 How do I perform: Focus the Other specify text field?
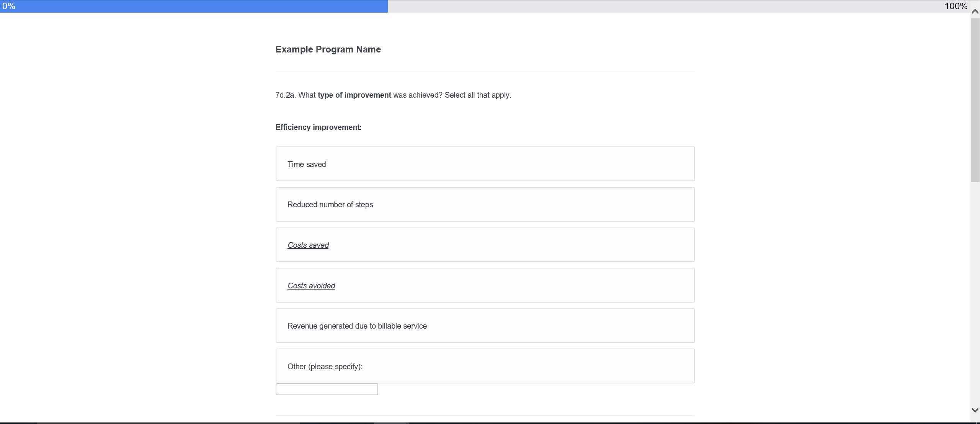[327, 389]
